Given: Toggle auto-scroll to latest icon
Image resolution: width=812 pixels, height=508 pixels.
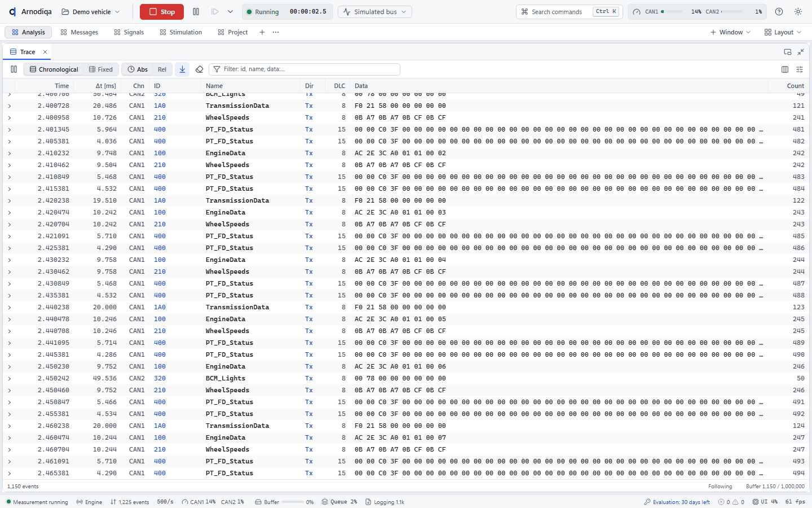Looking at the screenshot, I should [x=182, y=69].
